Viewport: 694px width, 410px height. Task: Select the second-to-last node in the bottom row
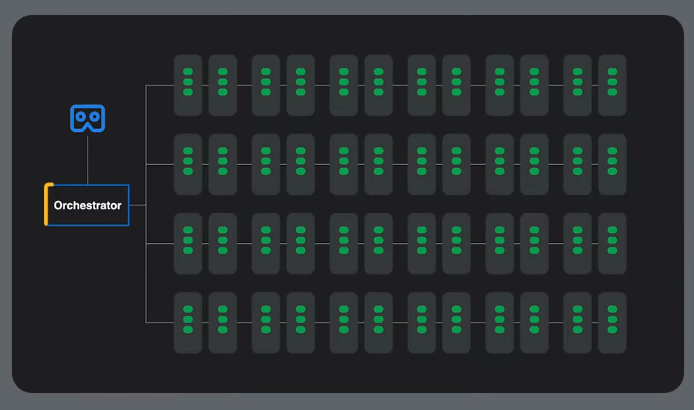(578, 322)
